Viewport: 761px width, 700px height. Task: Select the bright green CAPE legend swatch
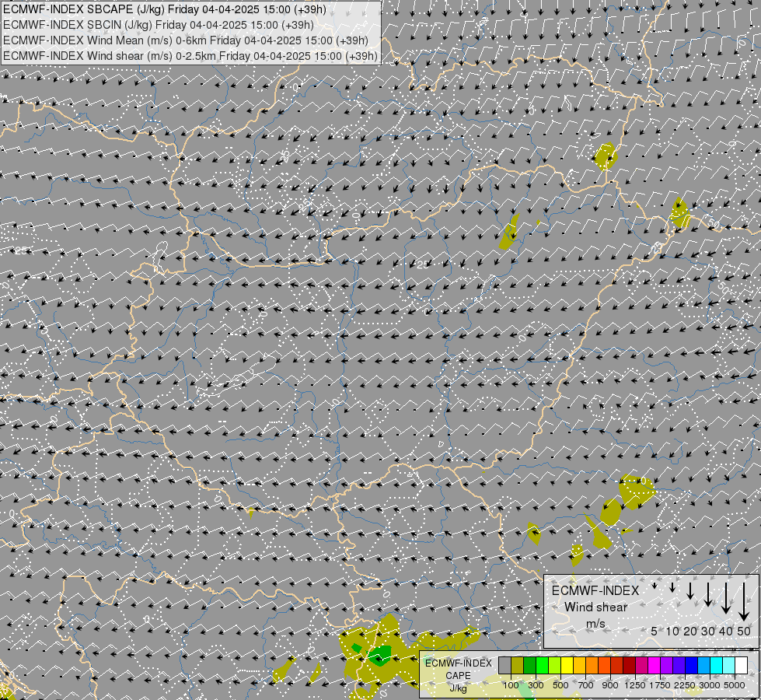pyautogui.click(x=542, y=665)
